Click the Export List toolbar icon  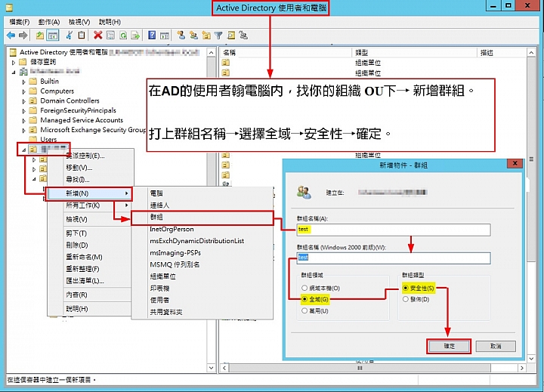click(x=135, y=35)
